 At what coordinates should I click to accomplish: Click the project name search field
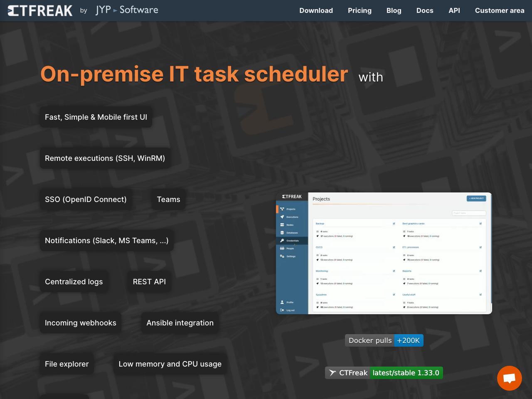click(469, 213)
